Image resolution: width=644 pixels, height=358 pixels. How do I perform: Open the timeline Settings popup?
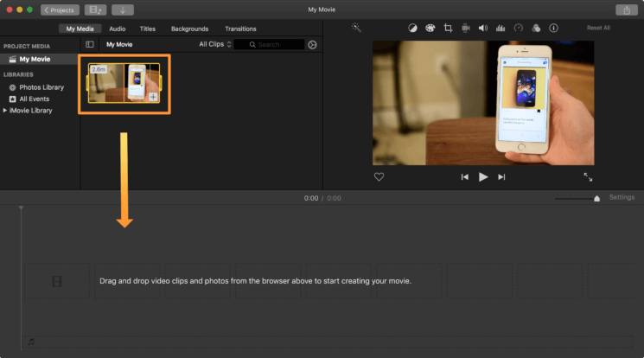tap(622, 197)
